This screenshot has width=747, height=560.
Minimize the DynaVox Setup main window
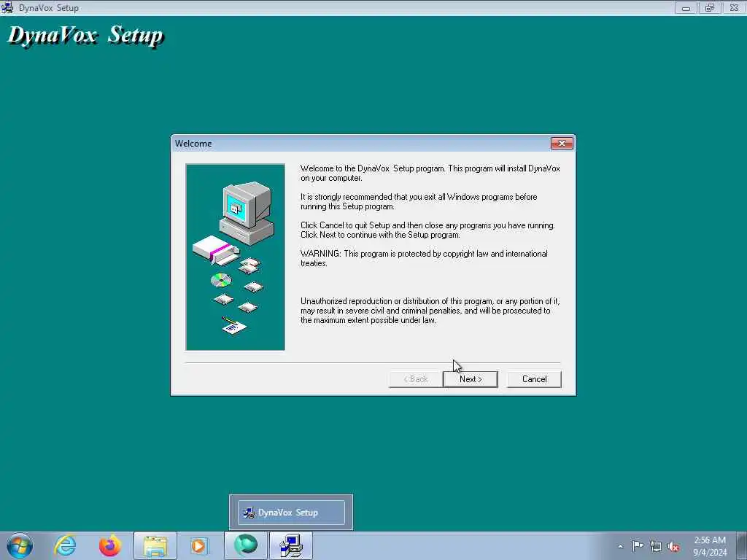(686, 7)
